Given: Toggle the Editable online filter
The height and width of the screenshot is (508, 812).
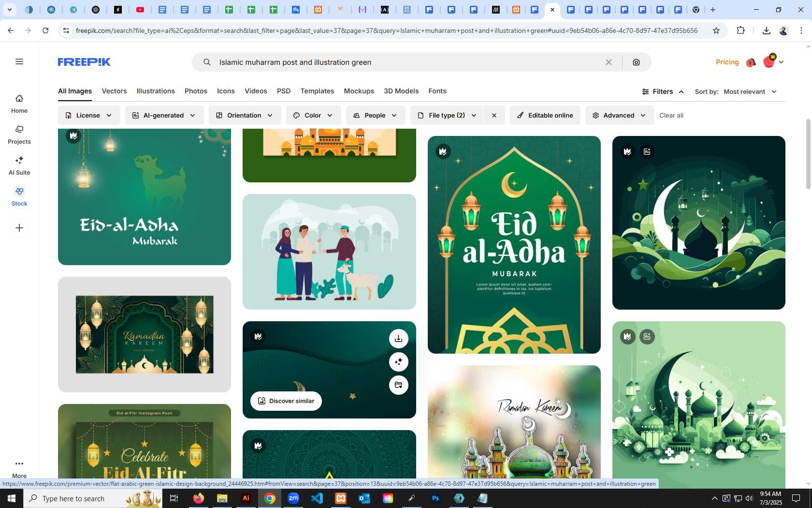Looking at the screenshot, I should pyautogui.click(x=545, y=115).
